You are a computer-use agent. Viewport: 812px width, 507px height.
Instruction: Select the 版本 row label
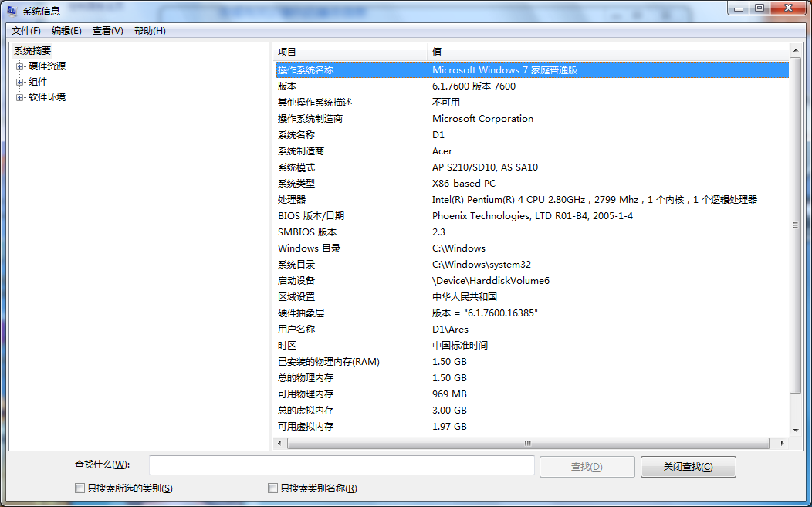(287, 86)
